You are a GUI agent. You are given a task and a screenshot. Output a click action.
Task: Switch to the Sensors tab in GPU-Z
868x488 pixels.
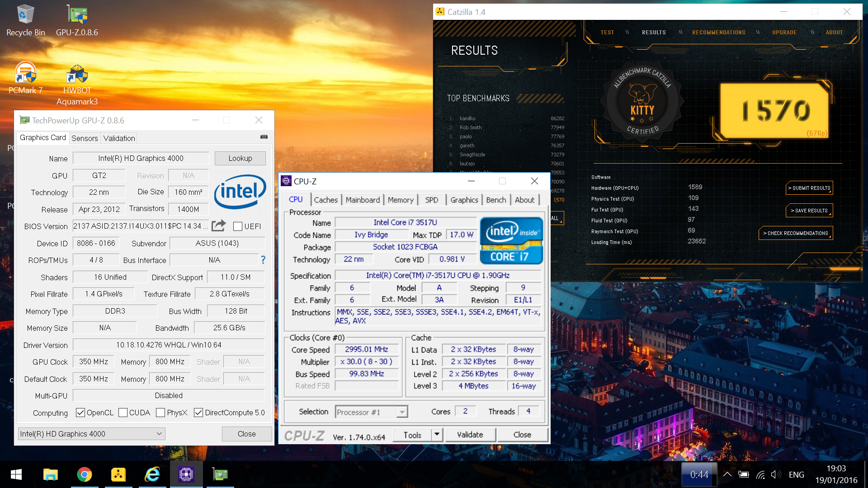pyautogui.click(x=85, y=138)
